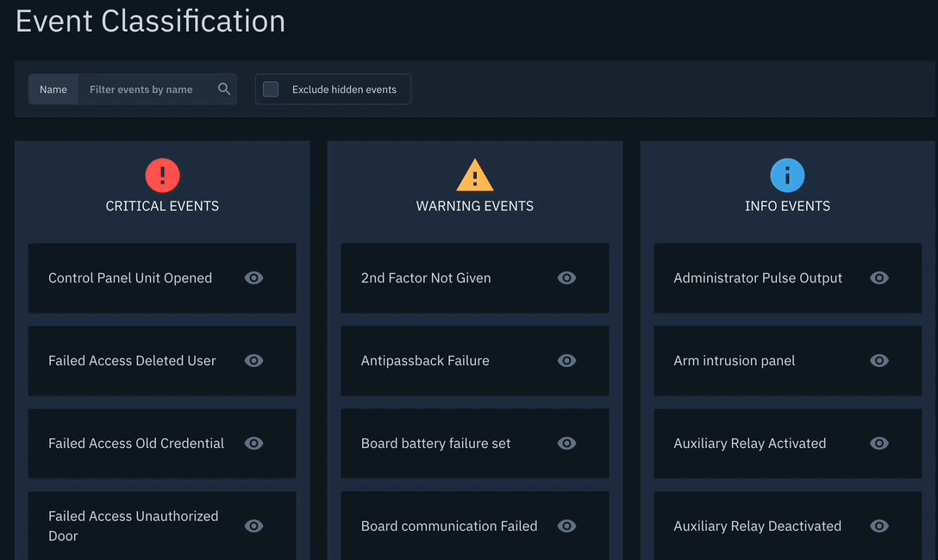Select the Failed Access Deleted User text
938x560 pixels.
[132, 360]
